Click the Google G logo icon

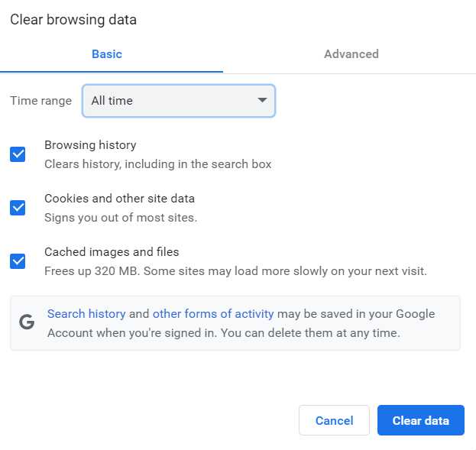pyautogui.click(x=27, y=322)
